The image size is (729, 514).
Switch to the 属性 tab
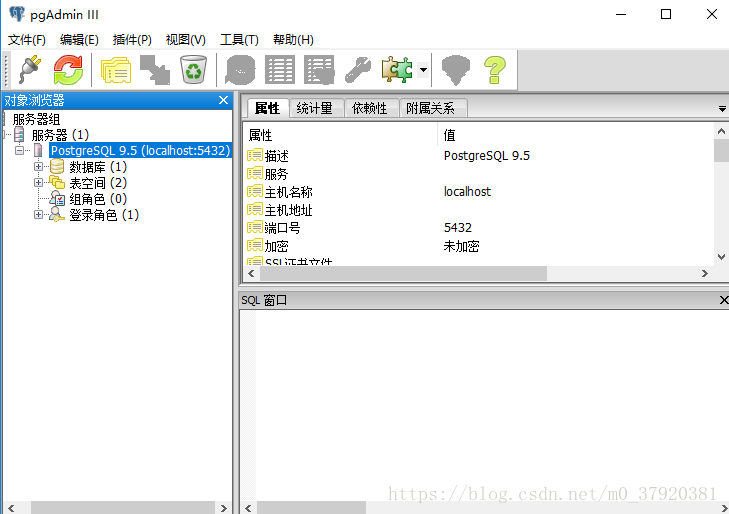(267, 108)
